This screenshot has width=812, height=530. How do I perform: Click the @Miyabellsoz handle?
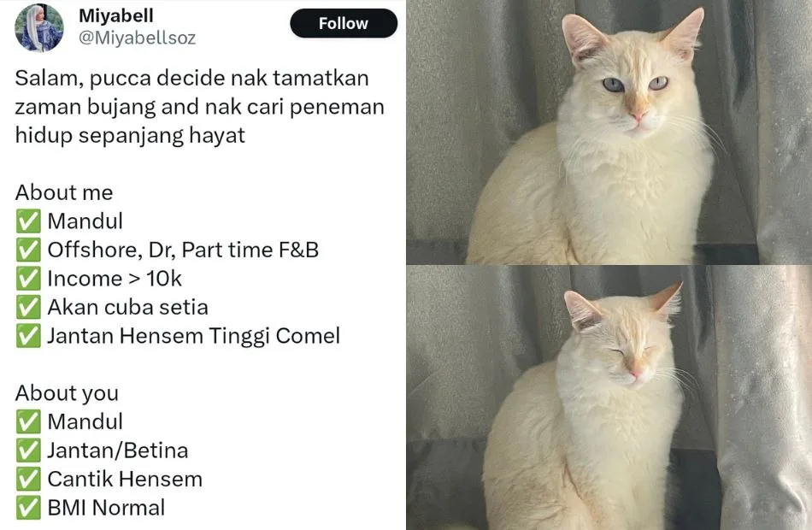pyautogui.click(x=138, y=38)
